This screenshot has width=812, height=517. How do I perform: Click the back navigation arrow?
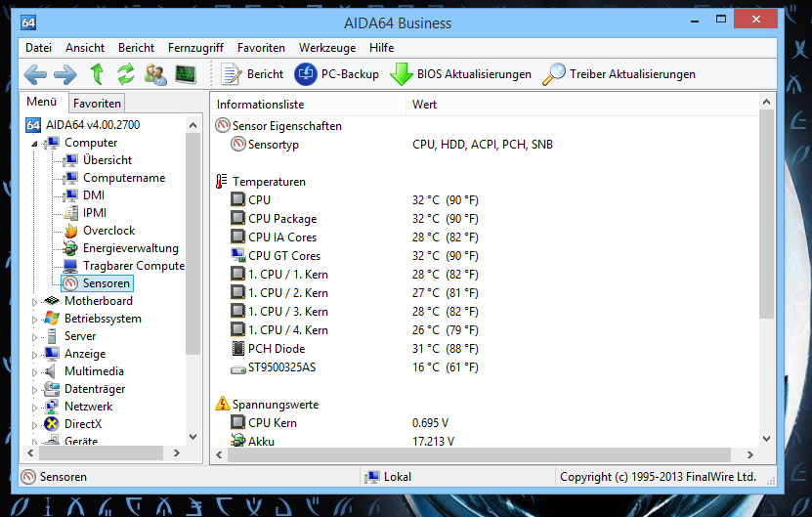(35, 74)
